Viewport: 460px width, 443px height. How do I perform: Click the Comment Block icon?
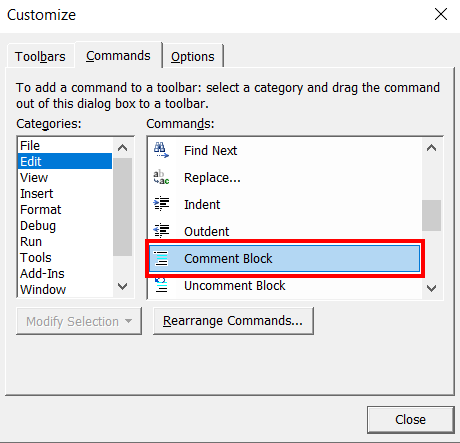(x=161, y=258)
